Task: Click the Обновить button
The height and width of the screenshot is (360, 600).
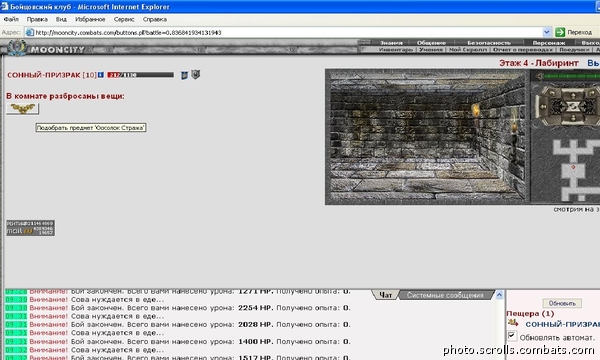Action: click(x=562, y=303)
